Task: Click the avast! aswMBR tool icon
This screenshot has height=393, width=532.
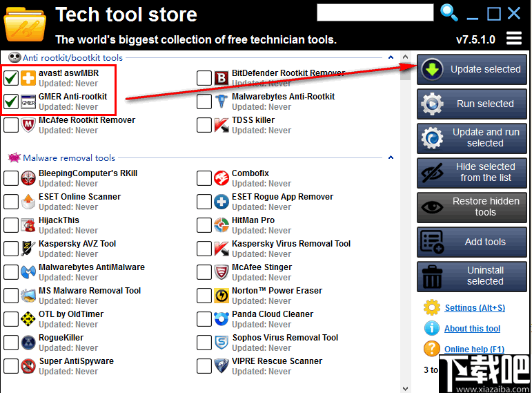Action: (28, 78)
